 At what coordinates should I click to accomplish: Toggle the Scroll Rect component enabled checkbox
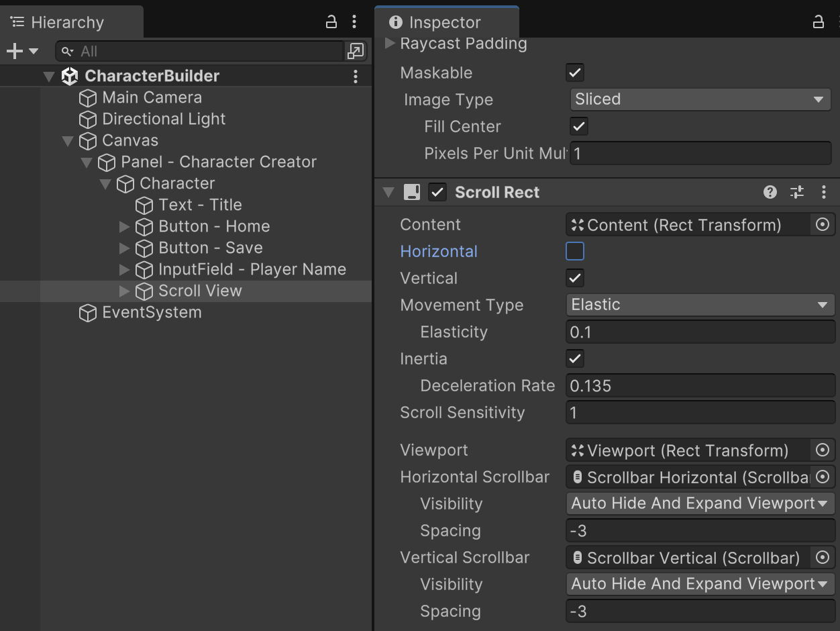tap(437, 193)
